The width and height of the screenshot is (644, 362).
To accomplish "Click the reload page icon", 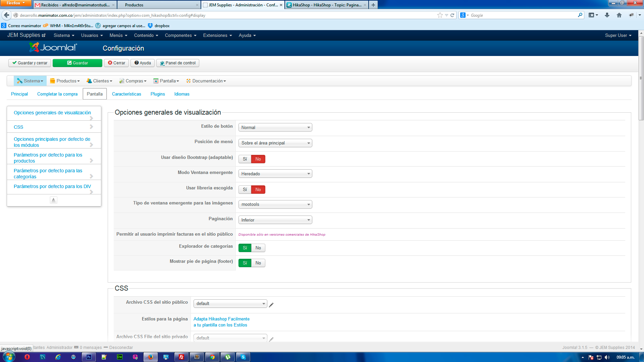I will click(x=452, y=15).
